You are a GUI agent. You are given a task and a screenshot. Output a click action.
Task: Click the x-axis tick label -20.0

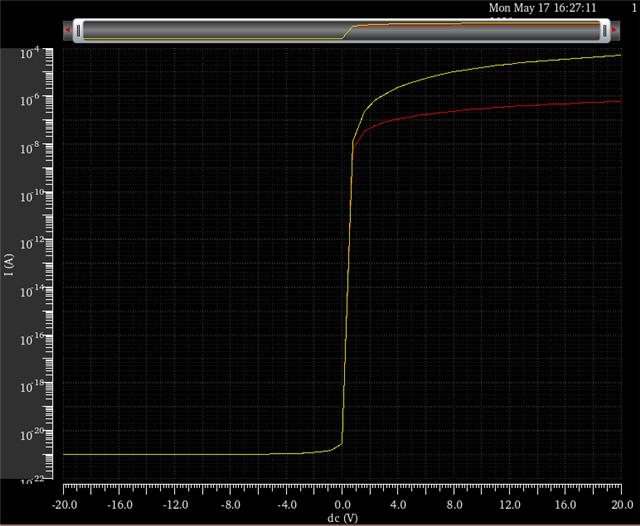(64, 505)
